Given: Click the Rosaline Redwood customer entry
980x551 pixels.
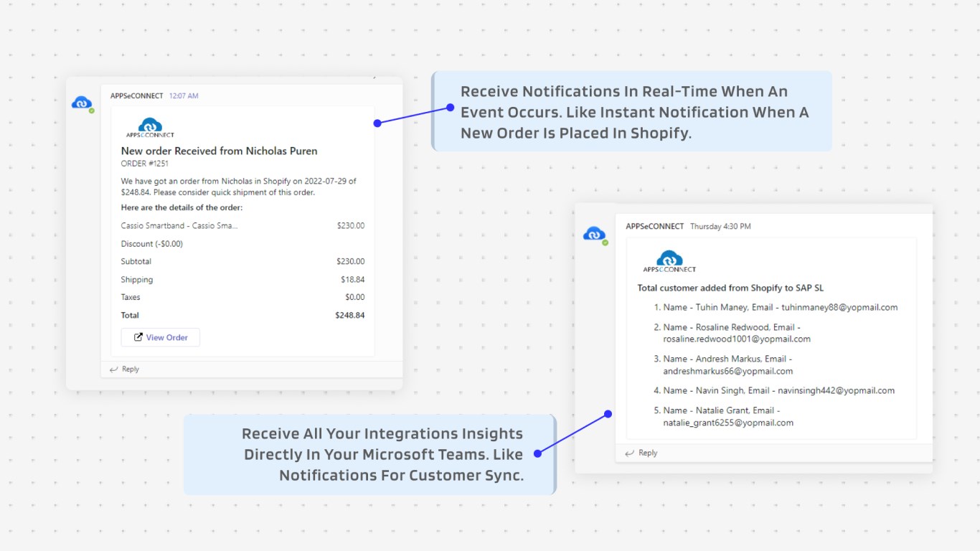Looking at the screenshot, I should point(732,333).
